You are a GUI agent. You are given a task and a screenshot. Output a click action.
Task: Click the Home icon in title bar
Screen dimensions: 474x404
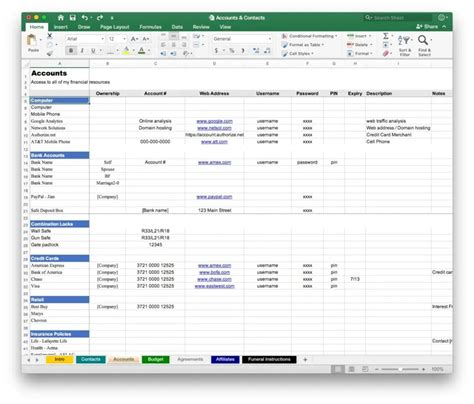(61, 18)
